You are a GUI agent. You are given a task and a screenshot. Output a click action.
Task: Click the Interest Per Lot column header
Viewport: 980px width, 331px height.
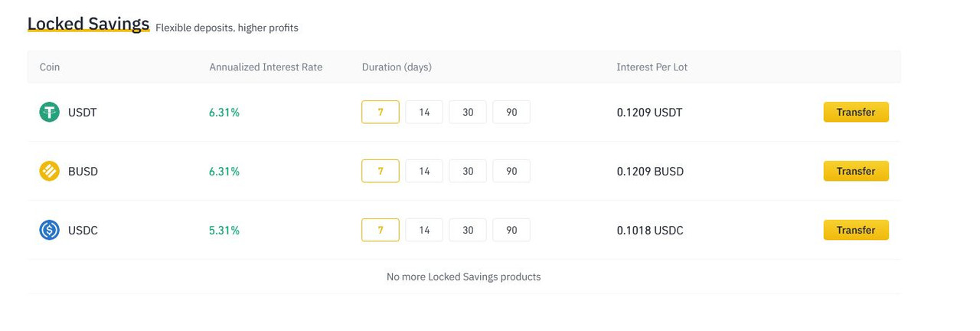tap(652, 67)
